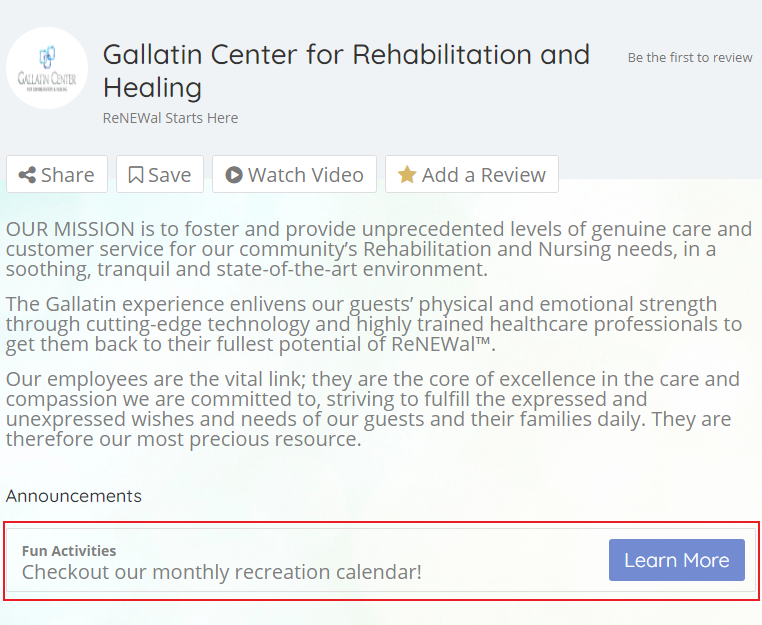Click the Share button label

click(68, 175)
